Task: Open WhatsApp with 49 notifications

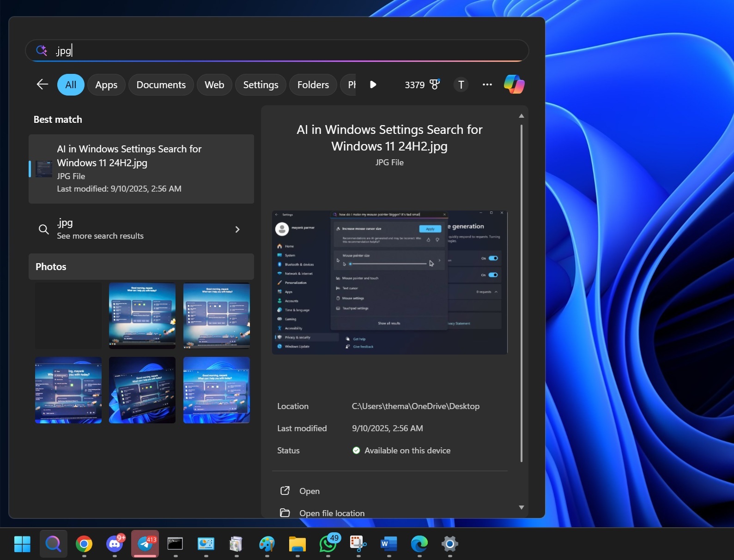Action: 328,543
